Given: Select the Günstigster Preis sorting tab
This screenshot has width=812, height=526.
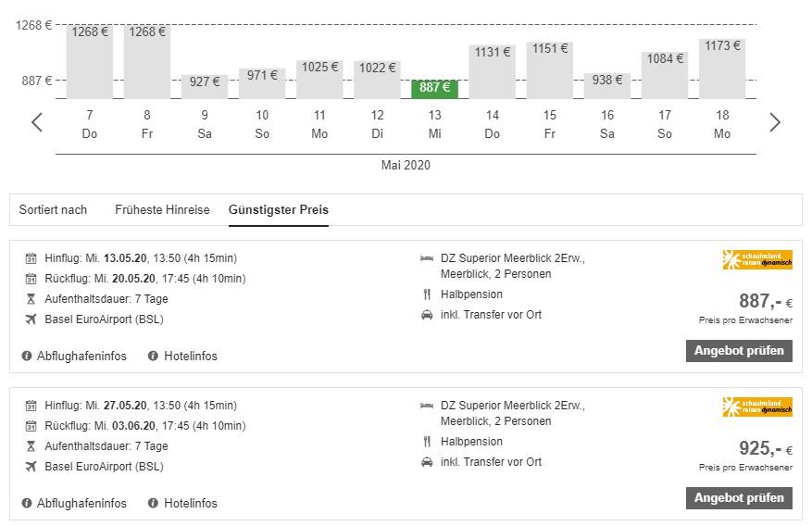Looking at the screenshot, I should tap(279, 209).
